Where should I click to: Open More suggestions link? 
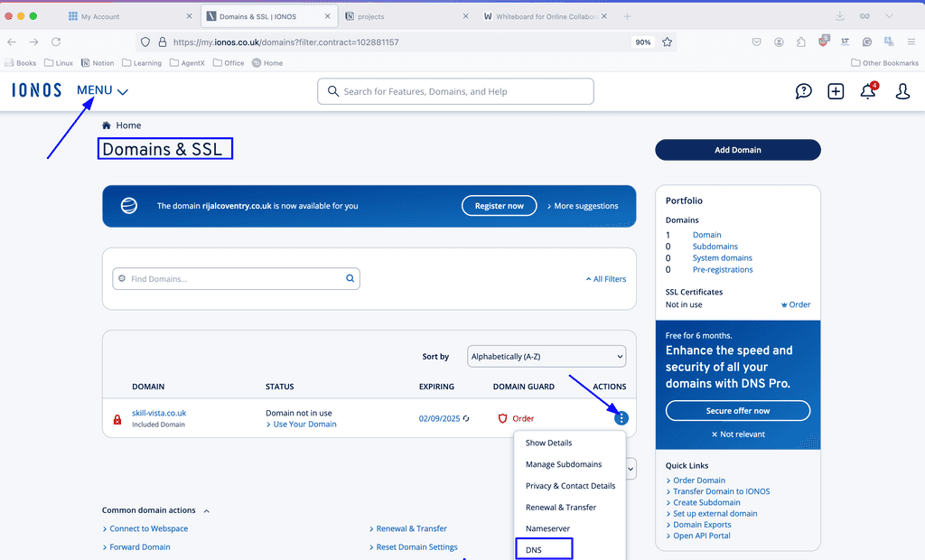(583, 206)
